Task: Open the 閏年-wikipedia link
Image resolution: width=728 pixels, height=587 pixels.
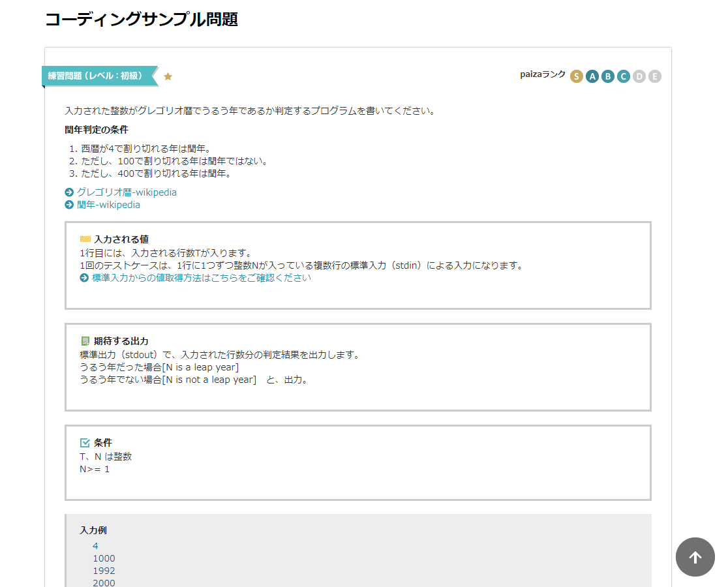Action: click(108, 205)
